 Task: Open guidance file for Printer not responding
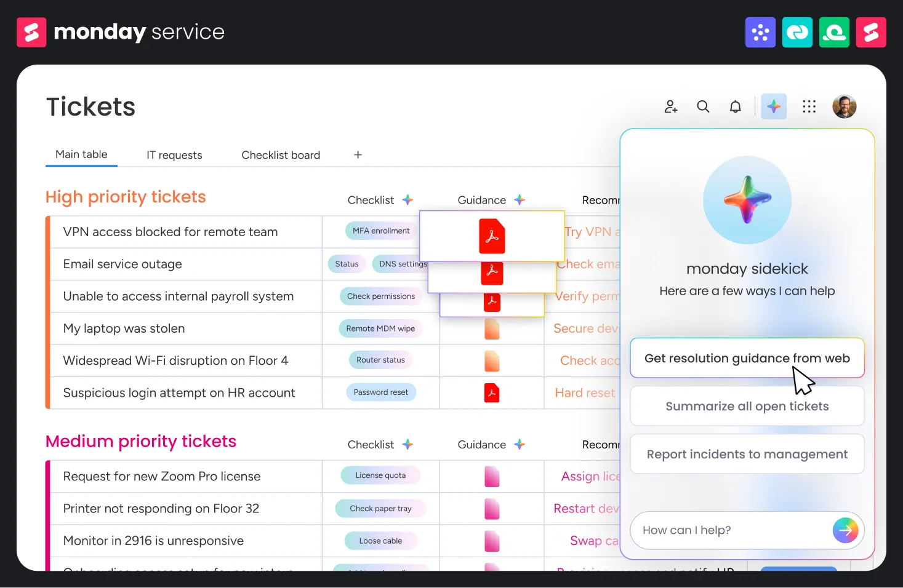click(x=492, y=509)
